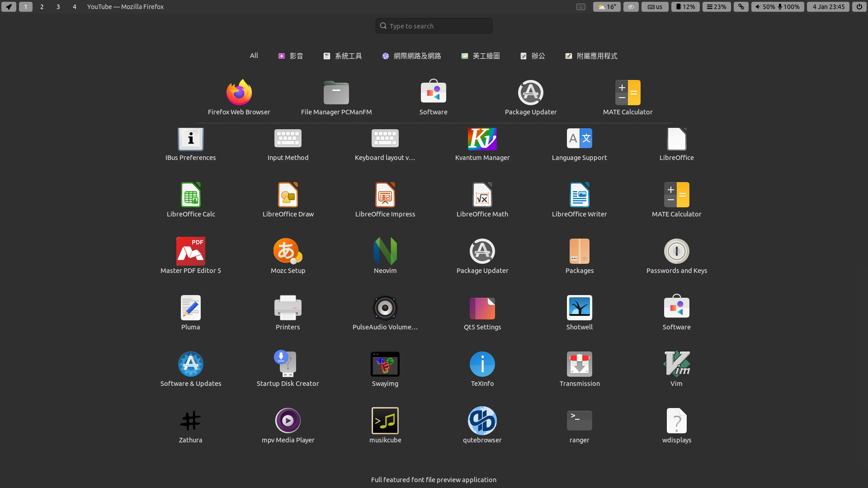This screenshot has height=488, width=868.
Task: Open File Manager PCManFM
Action: (336, 98)
